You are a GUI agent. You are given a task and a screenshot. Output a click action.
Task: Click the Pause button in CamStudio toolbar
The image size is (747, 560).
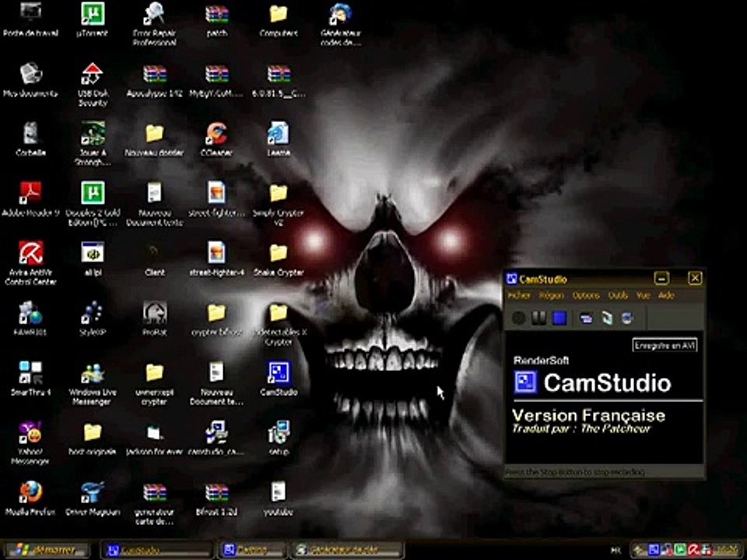[538, 317]
